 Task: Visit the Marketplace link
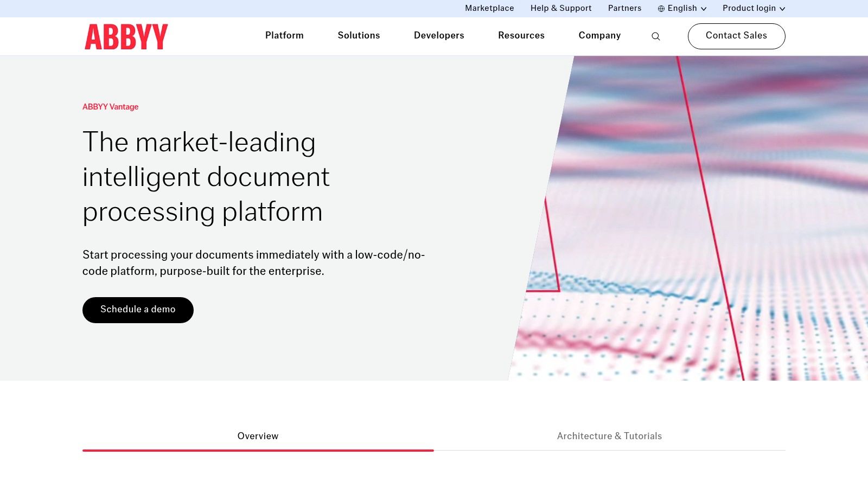coord(489,8)
